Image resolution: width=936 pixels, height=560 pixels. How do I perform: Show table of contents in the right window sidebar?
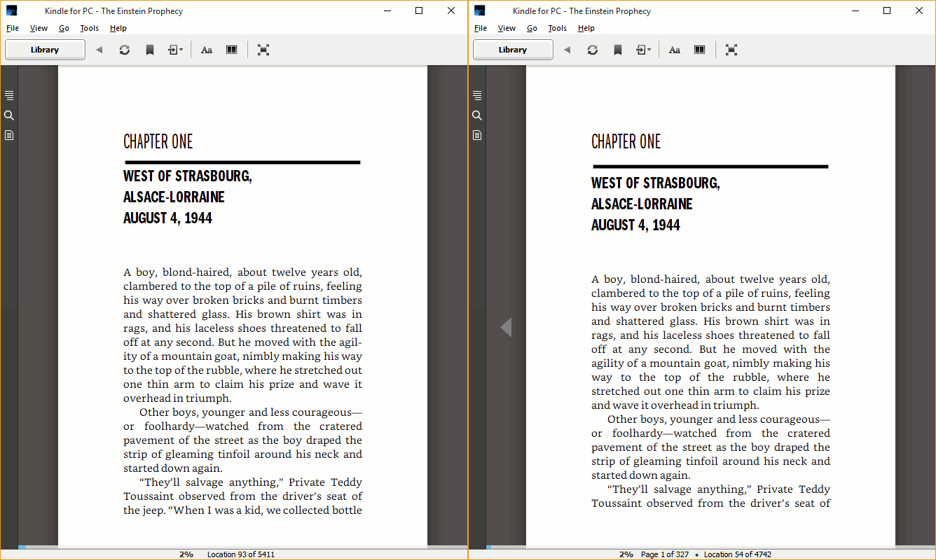click(x=477, y=95)
